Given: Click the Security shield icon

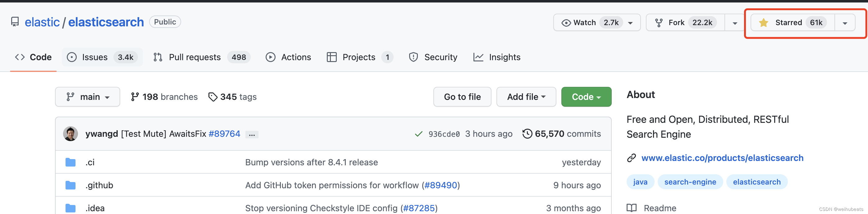Looking at the screenshot, I should [x=413, y=57].
